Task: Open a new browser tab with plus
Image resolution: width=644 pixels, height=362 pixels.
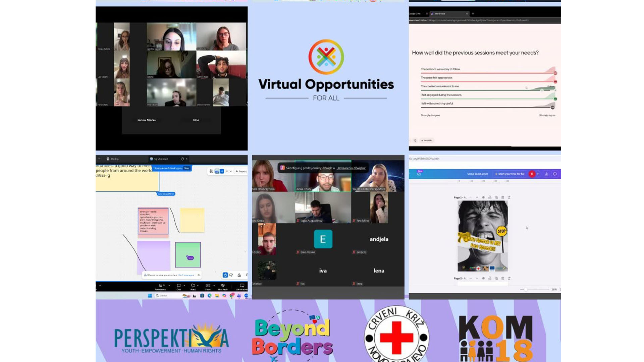Action: (473, 14)
